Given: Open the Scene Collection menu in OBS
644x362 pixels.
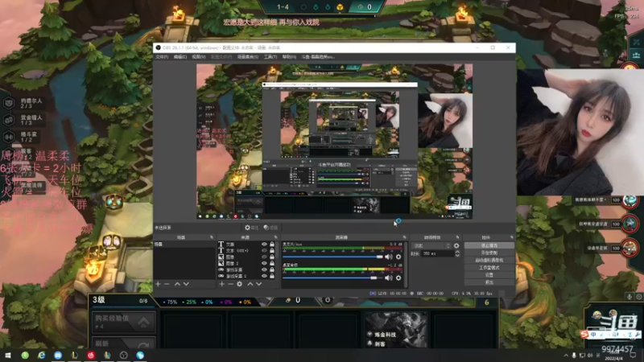Looking at the screenshot, I should coord(248,57).
